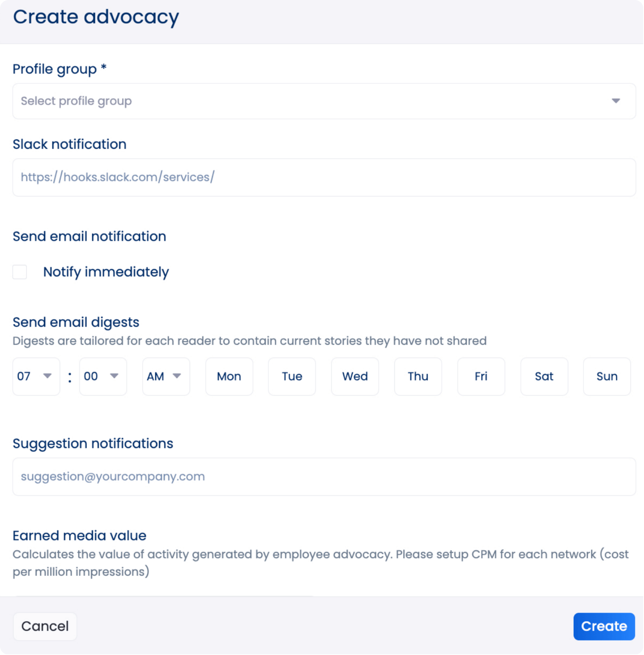Focus the Slack notification webhook field
This screenshot has width=644, height=655.
point(324,177)
